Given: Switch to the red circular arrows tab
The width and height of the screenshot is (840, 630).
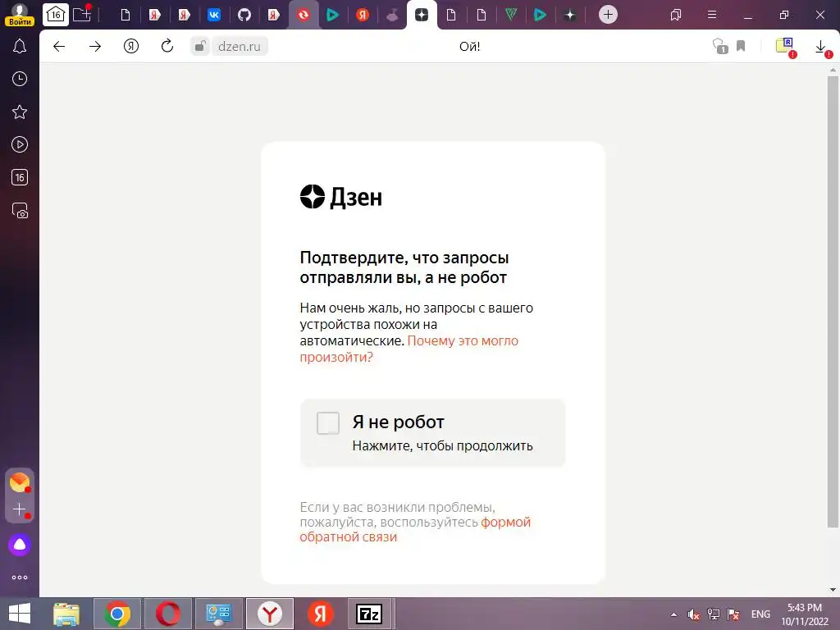Looking at the screenshot, I should [304, 15].
